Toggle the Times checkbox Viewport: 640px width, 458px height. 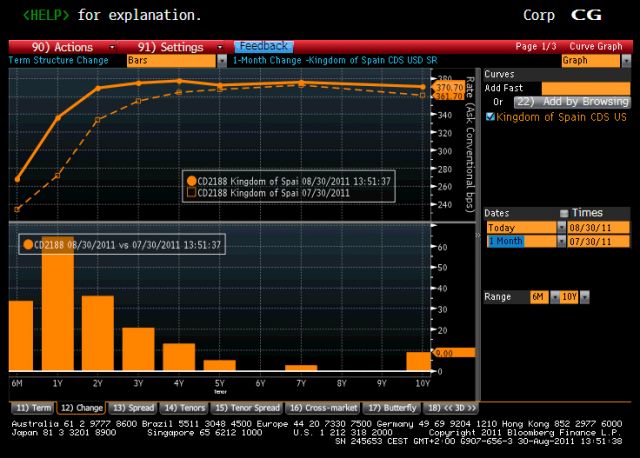click(564, 213)
